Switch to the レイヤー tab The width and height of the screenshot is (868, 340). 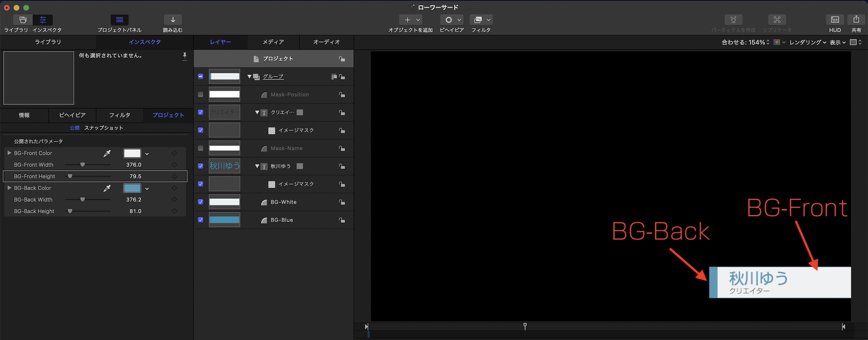(220, 42)
